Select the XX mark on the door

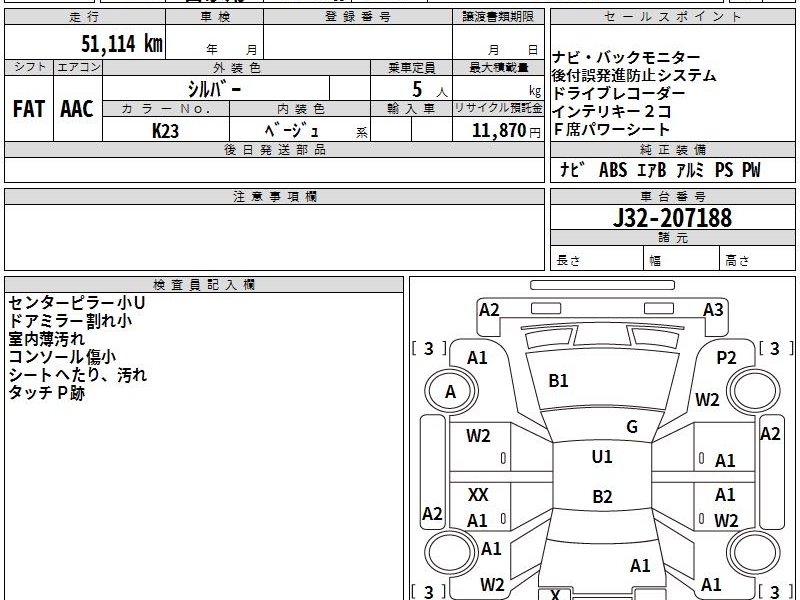click(x=478, y=494)
